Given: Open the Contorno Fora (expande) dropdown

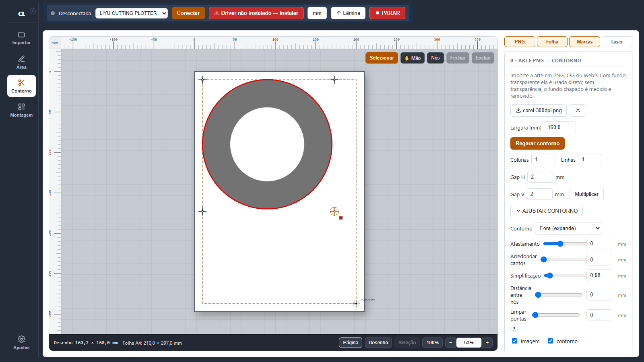Looking at the screenshot, I should (x=568, y=228).
